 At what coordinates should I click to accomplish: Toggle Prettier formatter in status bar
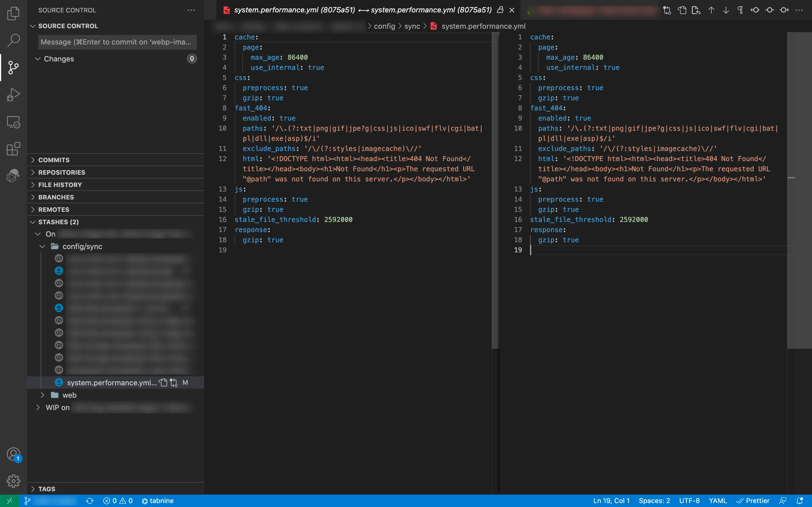pos(753,501)
